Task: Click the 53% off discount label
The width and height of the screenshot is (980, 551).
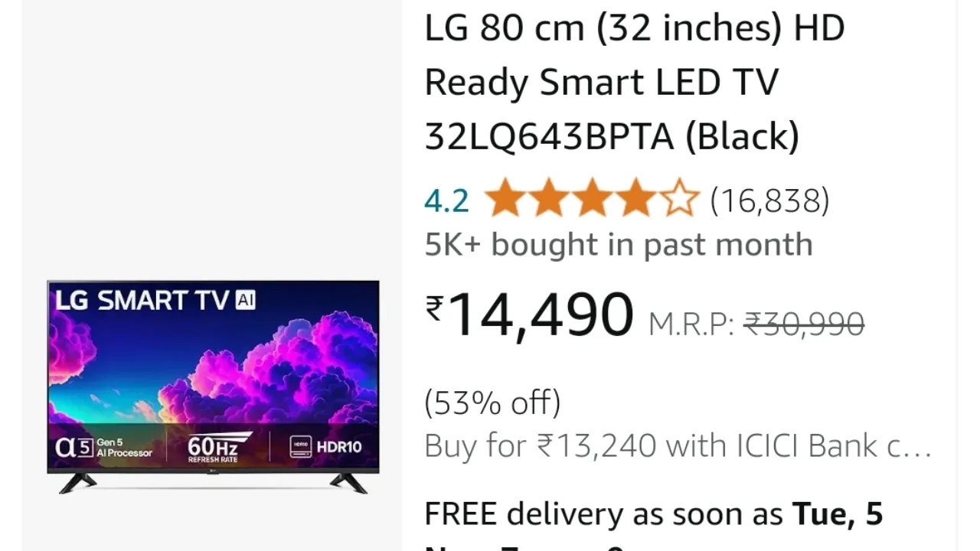Action: pyautogui.click(x=492, y=402)
